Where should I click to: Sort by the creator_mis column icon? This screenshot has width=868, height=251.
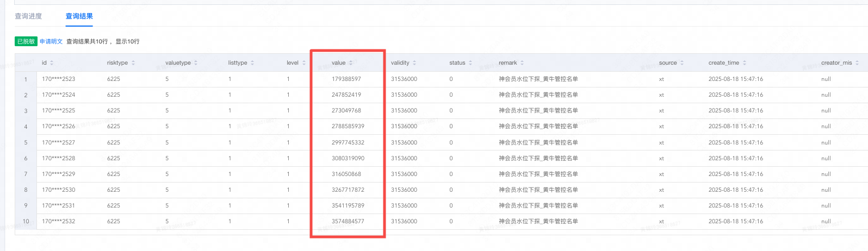tap(857, 63)
